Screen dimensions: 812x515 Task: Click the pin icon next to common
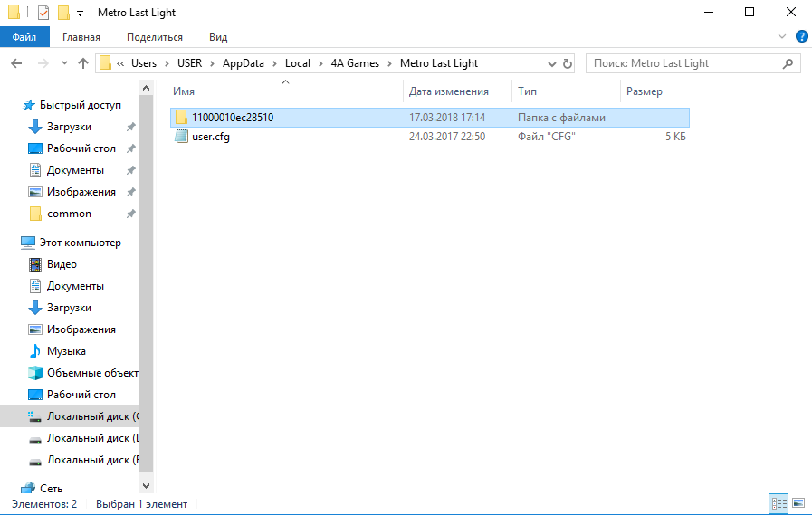(x=131, y=214)
